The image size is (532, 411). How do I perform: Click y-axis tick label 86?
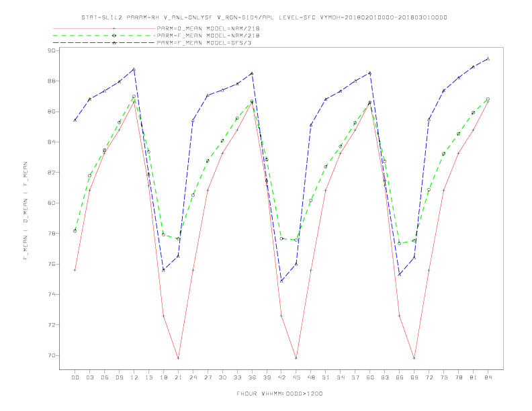click(51, 111)
